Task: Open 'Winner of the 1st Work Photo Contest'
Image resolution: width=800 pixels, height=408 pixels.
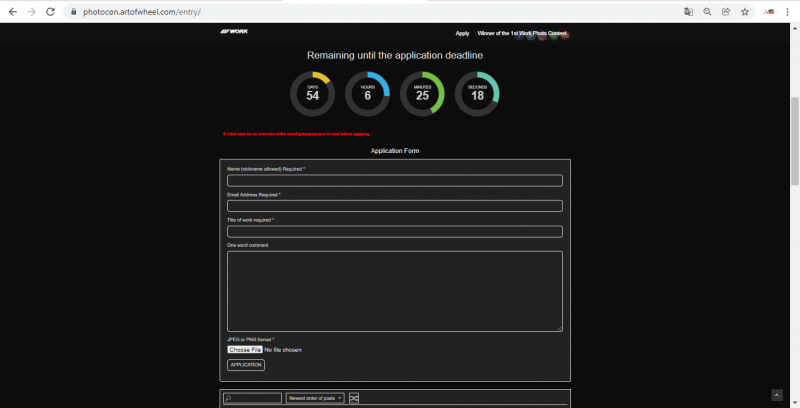Action: point(522,33)
